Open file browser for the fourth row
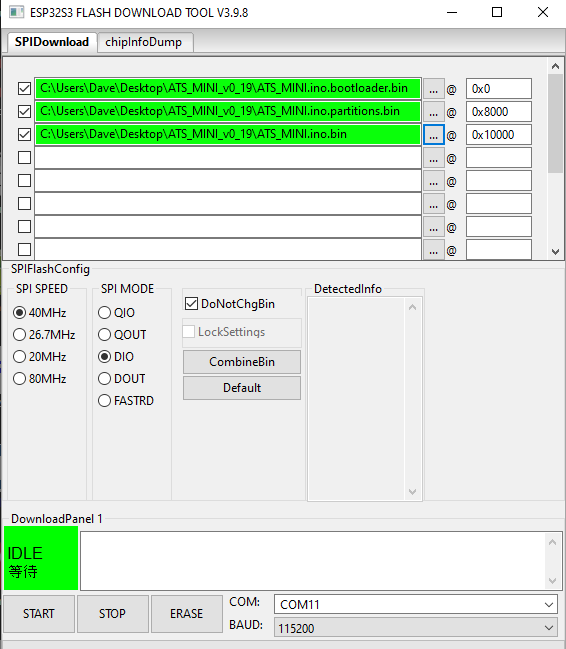566x649 pixels. (x=434, y=158)
